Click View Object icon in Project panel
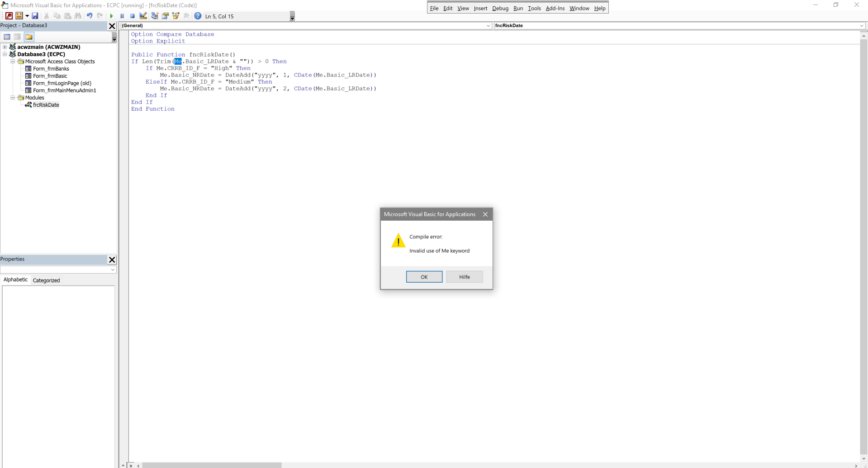 point(17,37)
